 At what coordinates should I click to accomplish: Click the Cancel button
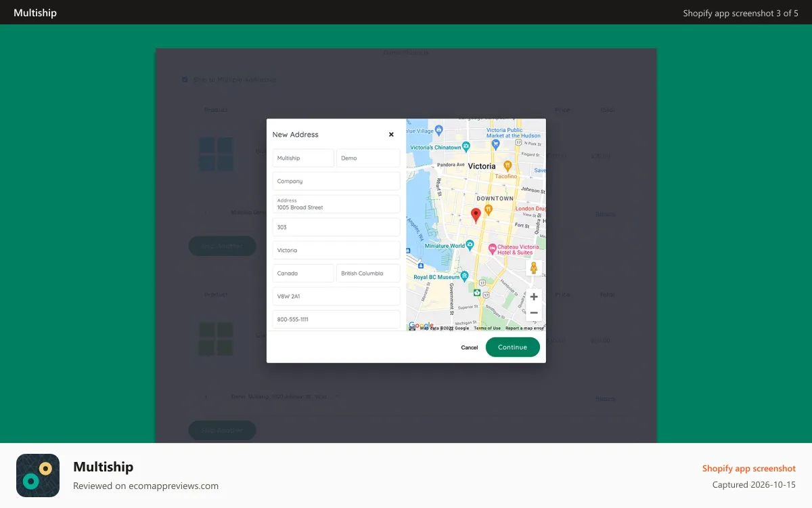click(470, 347)
